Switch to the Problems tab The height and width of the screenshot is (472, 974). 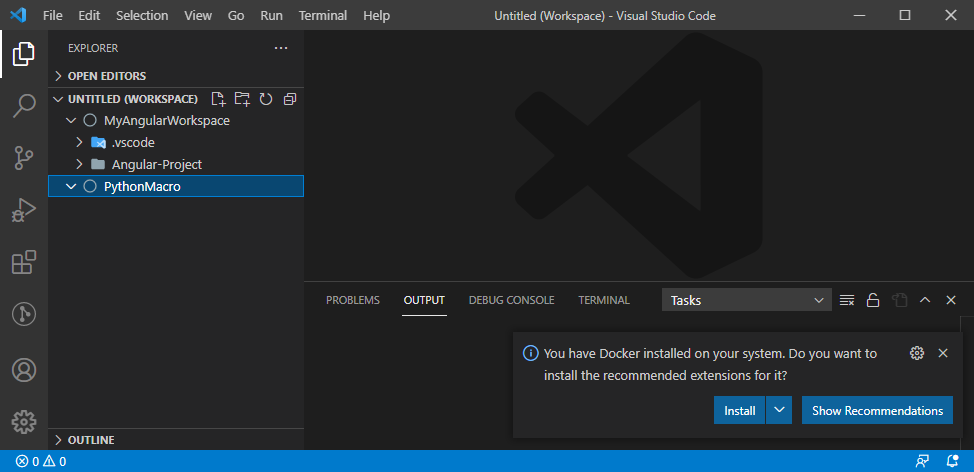(353, 300)
